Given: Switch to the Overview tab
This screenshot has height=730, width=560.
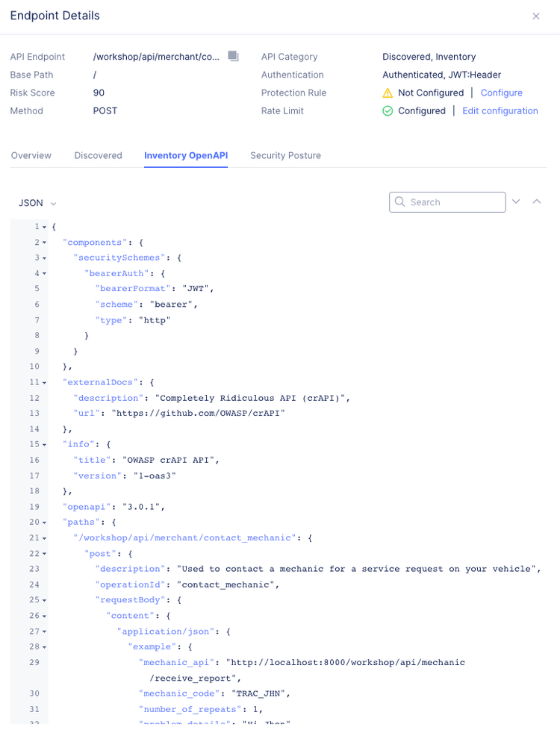Looking at the screenshot, I should coord(31,155).
